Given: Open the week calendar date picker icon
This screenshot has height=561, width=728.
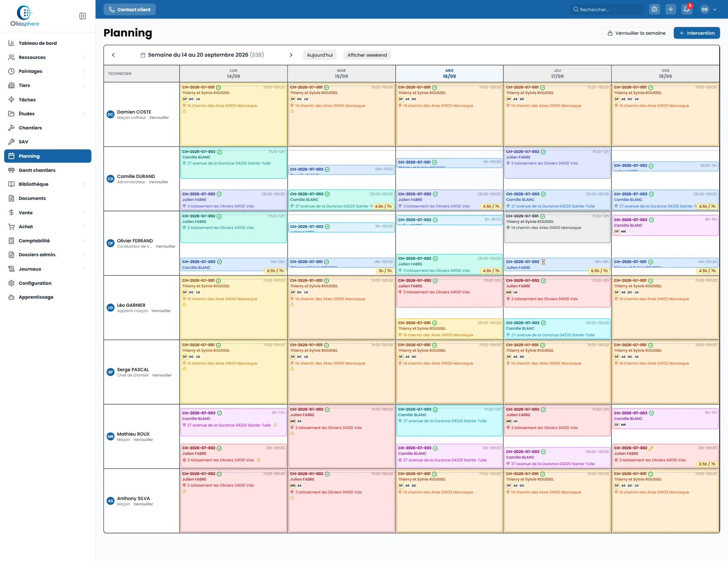Looking at the screenshot, I should (143, 55).
